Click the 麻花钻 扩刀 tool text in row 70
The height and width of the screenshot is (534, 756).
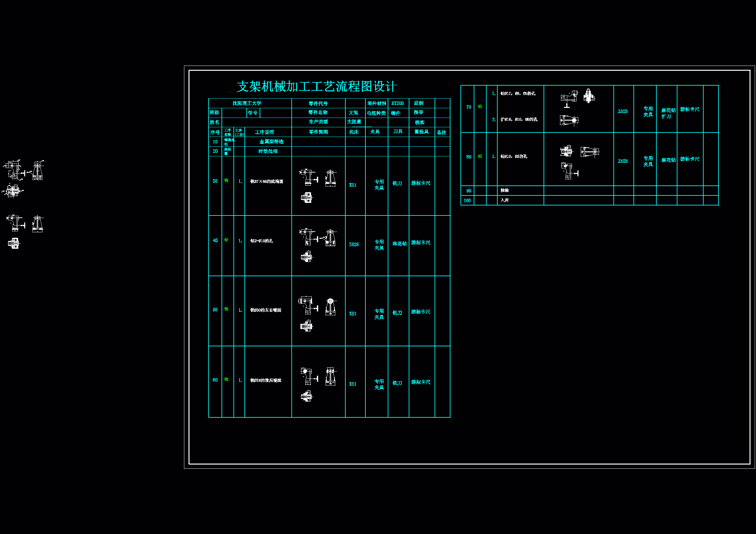coord(668,113)
